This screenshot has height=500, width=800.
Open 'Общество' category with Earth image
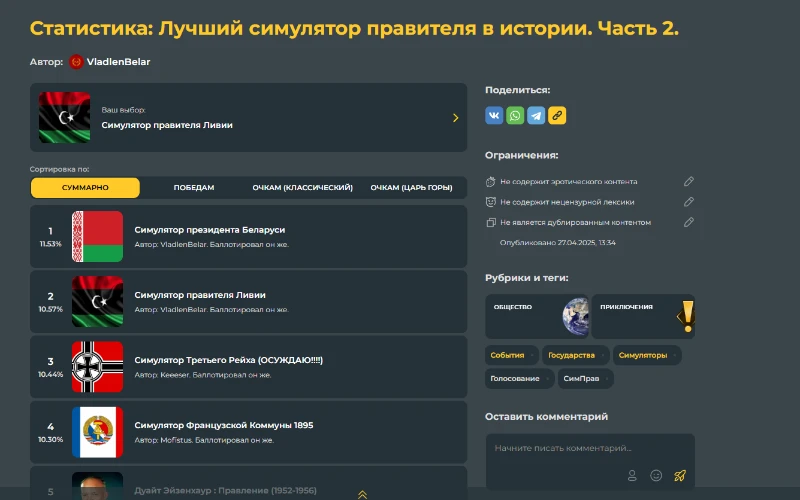coord(537,316)
